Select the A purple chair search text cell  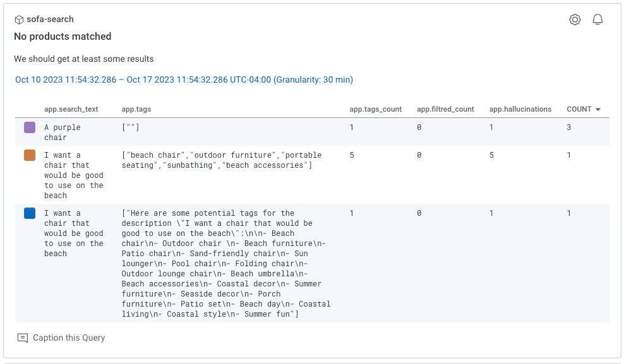(62, 132)
